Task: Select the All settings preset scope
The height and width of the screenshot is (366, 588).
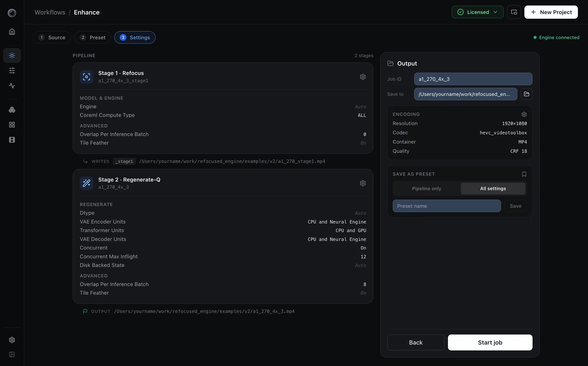Action: tap(493, 189)
